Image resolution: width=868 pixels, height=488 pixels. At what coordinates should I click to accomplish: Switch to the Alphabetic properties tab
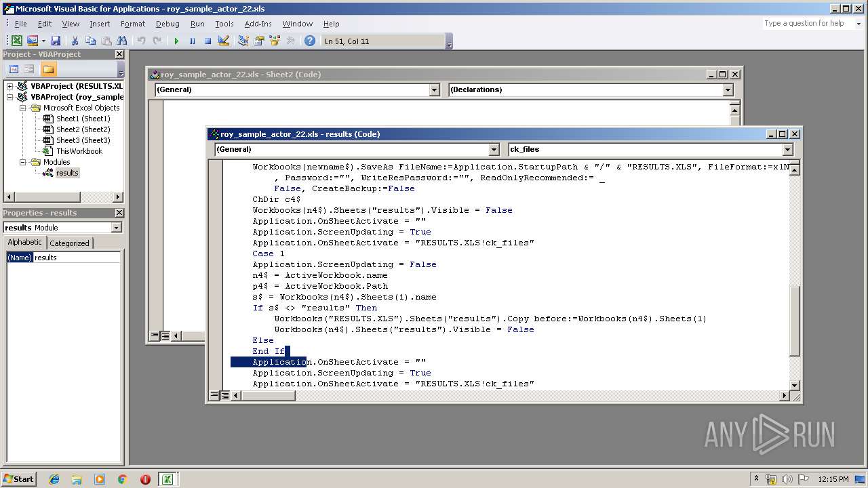click(x=24, y=243)
